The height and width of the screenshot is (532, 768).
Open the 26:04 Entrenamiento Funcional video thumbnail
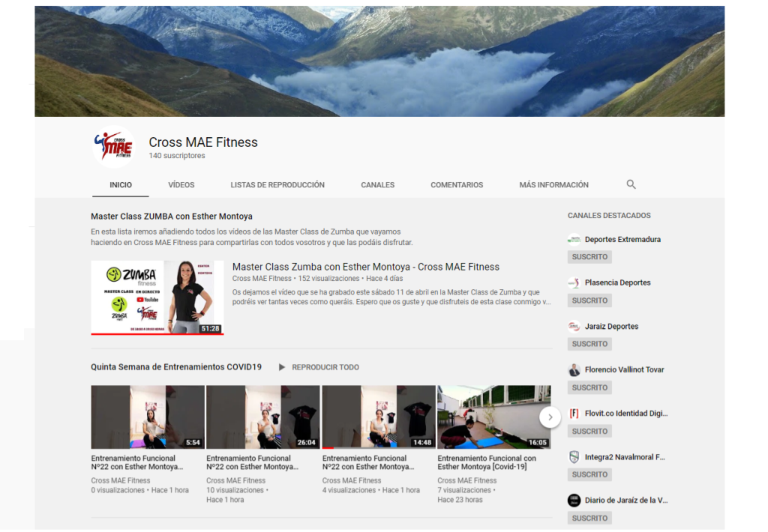pyautogui.click(x=263, y=417)
